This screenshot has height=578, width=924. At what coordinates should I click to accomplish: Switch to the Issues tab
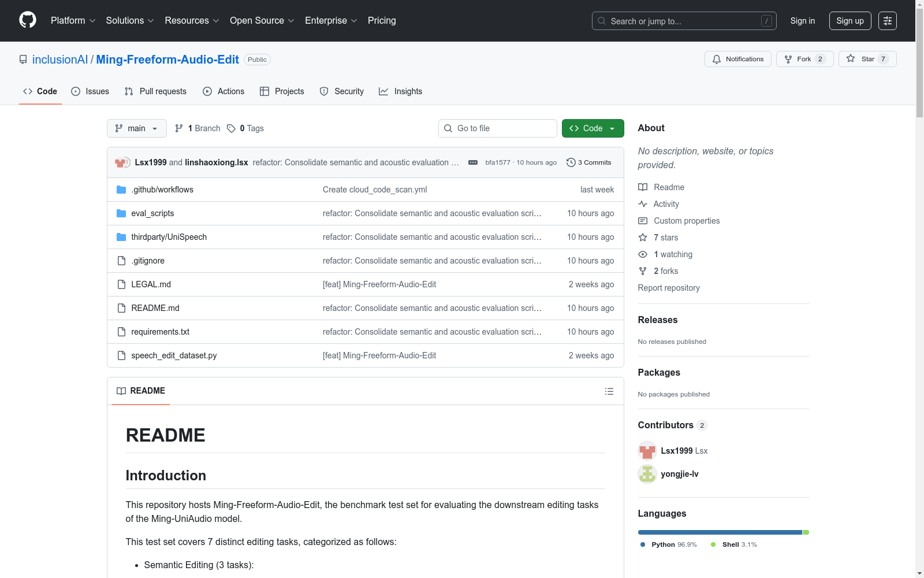(x=90, y=91)
